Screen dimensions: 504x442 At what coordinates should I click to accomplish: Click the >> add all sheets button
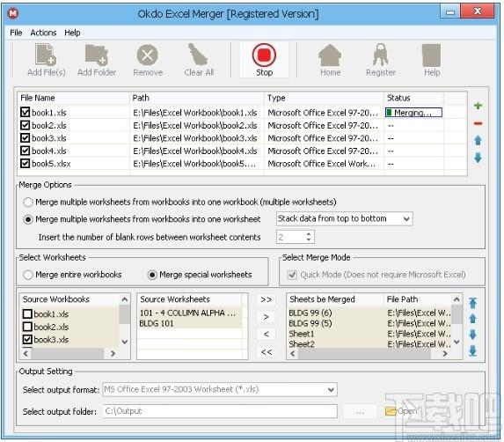(x=267, y=299)
